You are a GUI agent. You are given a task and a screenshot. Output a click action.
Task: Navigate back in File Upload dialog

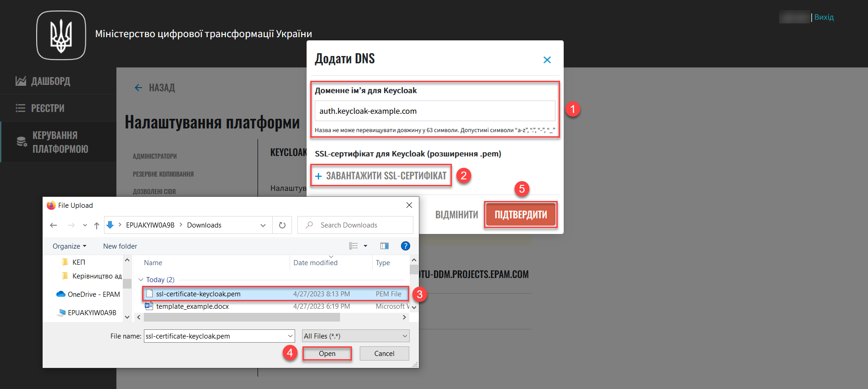[x=54, y=225]
